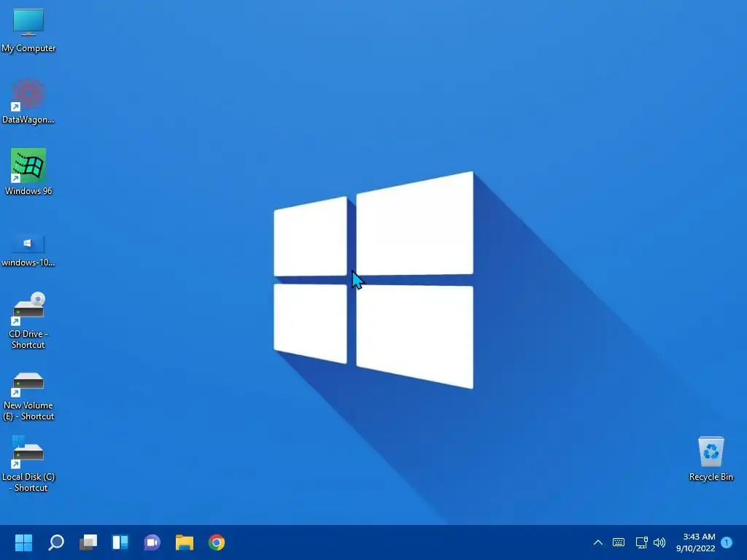Open the network status tray icon
Image resolution: width=747 pixels, height=560 pixels.
coord(641,542)
